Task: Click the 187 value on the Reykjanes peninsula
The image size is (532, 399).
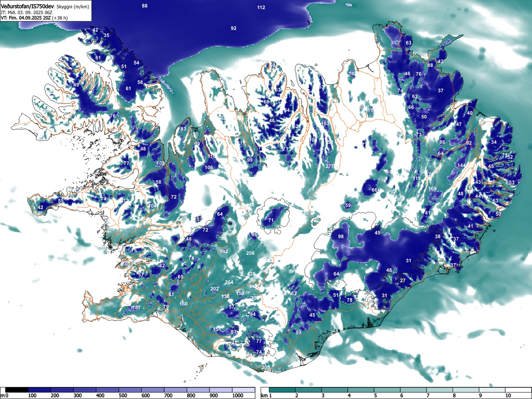Action: pyautogui.click(x=136, y=308)
